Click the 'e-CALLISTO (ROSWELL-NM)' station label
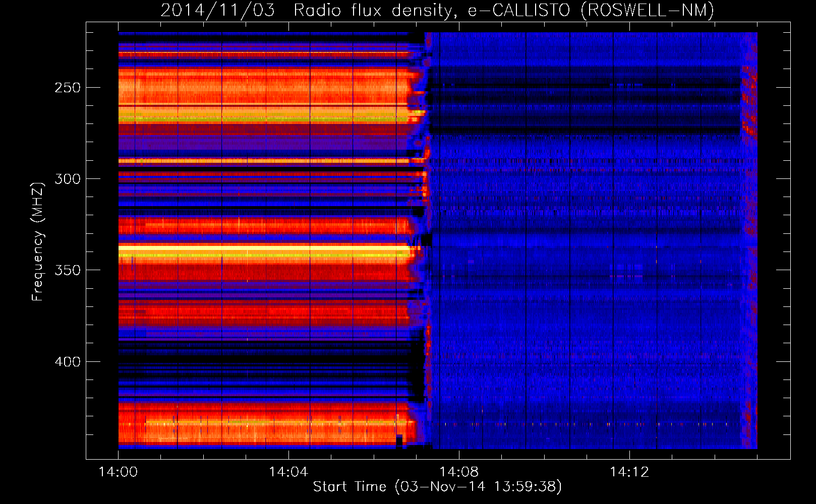This screenshot has width=816, height=504. pos(591,11)
